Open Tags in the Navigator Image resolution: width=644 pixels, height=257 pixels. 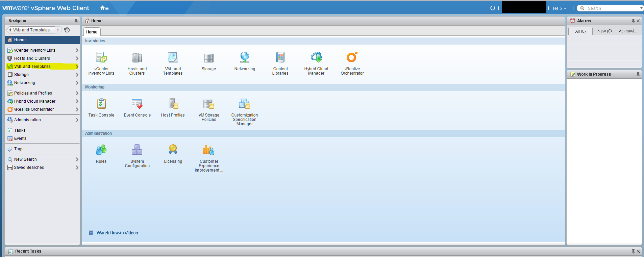(42, 149)
